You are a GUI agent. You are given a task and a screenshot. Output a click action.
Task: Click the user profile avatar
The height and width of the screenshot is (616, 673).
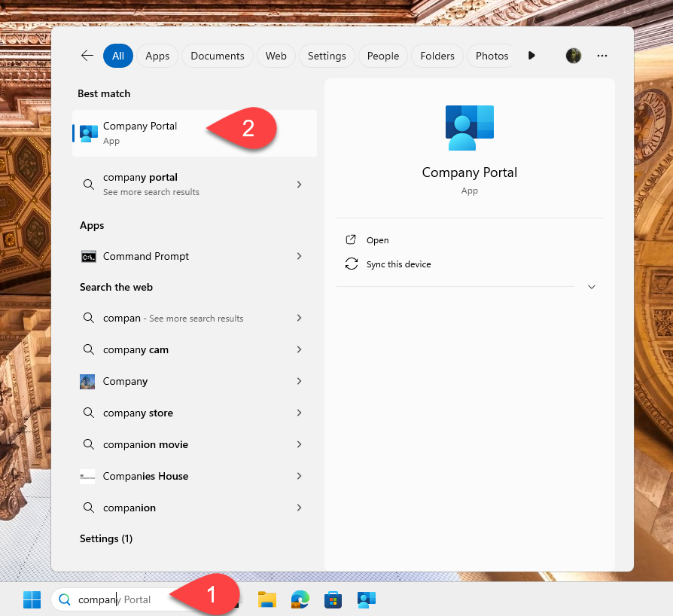(574, 56)
